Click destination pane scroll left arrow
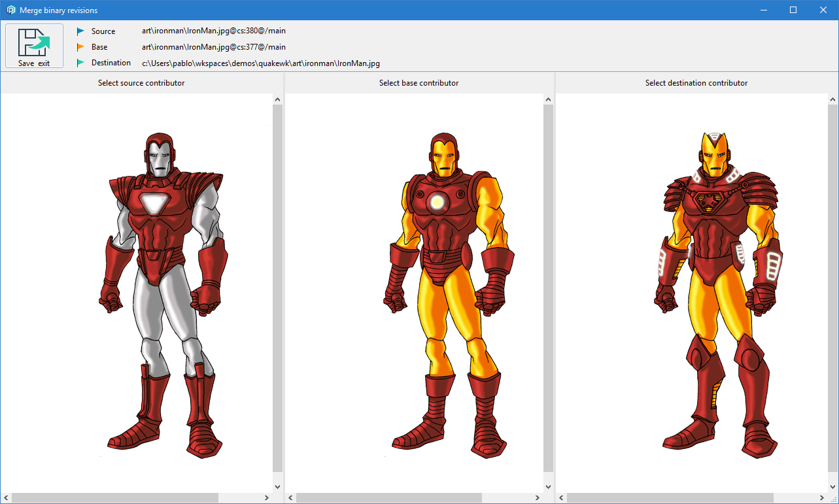839x504 pixels. click(x=562, y=498)
